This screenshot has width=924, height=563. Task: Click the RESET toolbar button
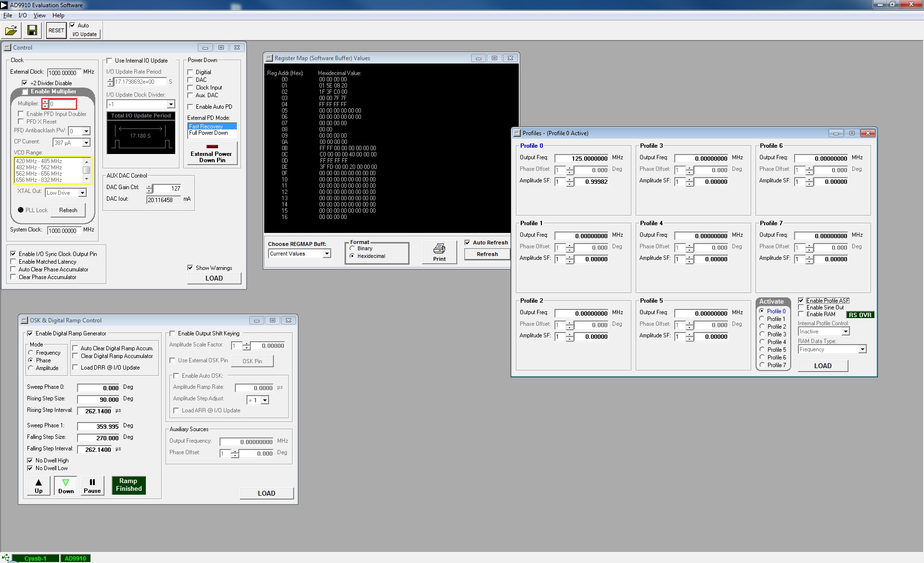tap(56, 30)
